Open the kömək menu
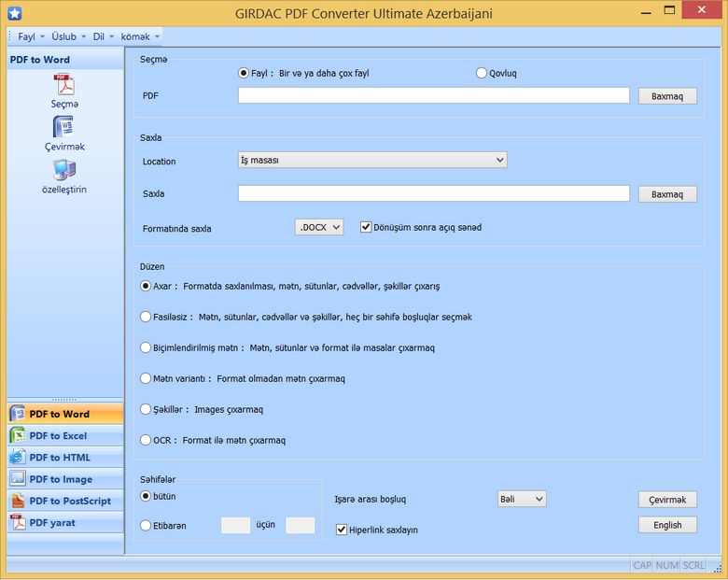Screen dimensions: 728x580 point(140,36)
